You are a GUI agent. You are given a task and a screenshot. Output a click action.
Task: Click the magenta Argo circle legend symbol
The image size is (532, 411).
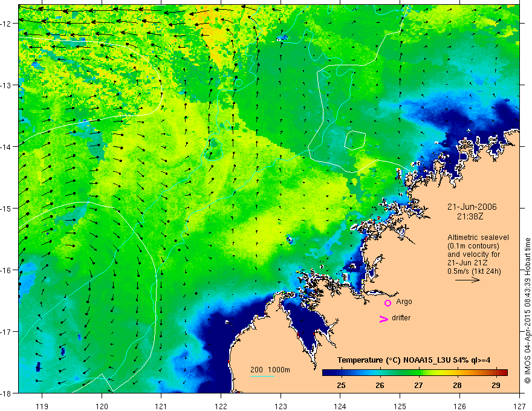click(x=388, y=303)
